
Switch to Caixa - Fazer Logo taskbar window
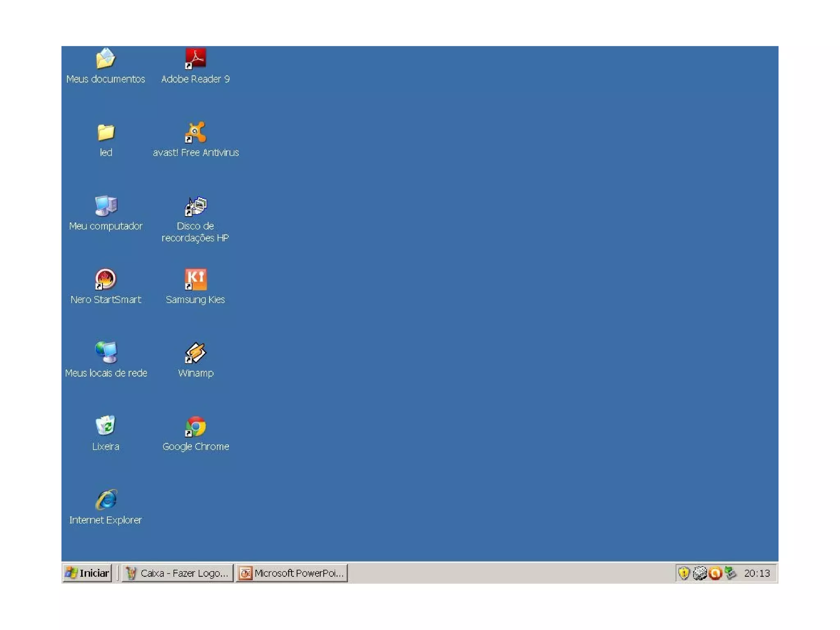click(x=177, y=573)
